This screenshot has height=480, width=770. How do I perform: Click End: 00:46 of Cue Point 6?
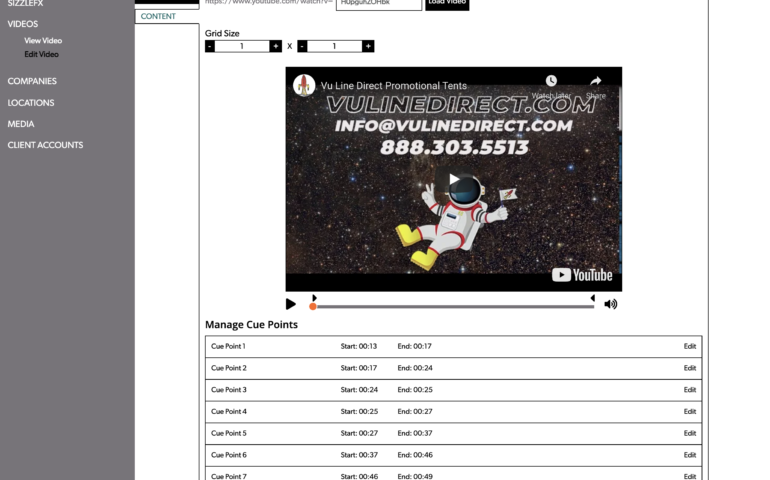(415, 455)
